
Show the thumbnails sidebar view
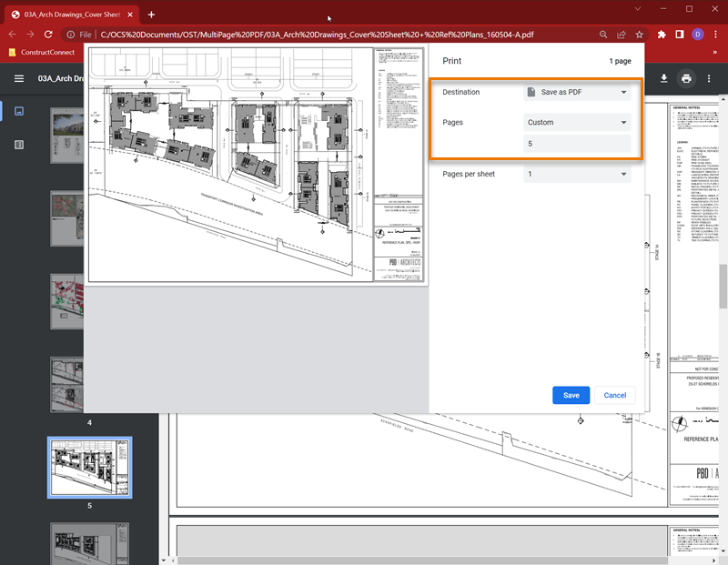tap(19, 111)
